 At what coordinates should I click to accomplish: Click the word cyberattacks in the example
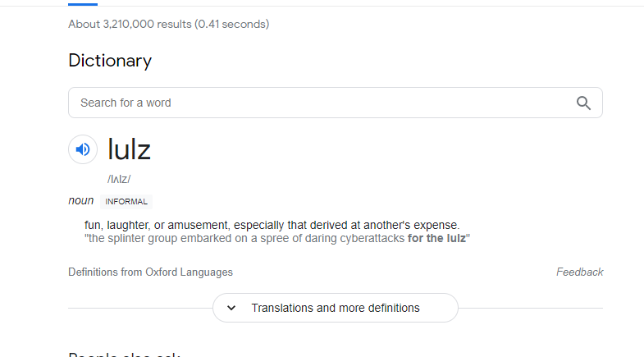click(x=372, y=238)
